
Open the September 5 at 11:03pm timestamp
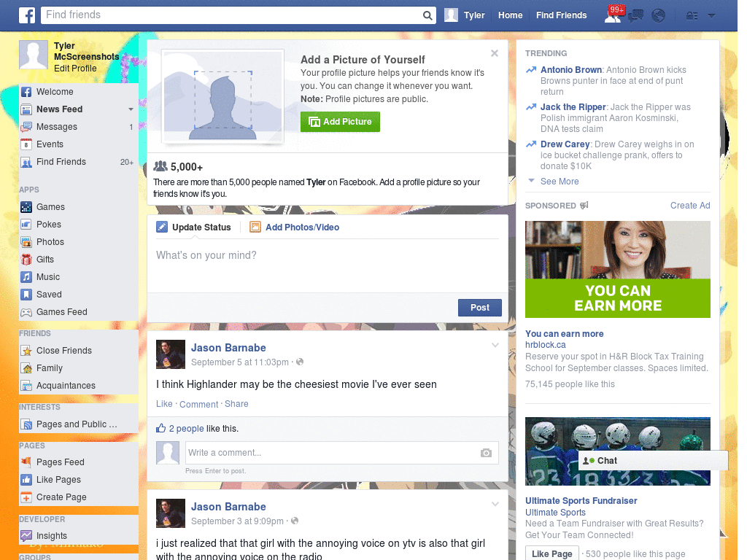coord(239,362)
